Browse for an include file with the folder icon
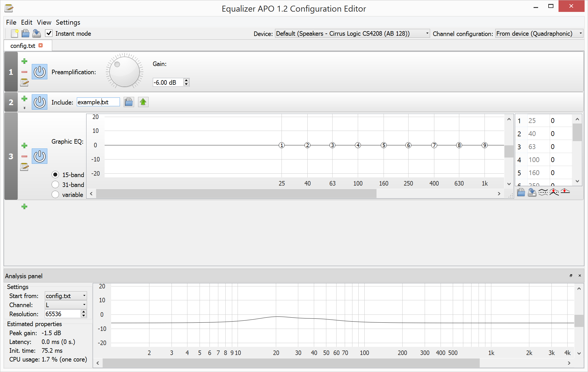 point(129,102)
